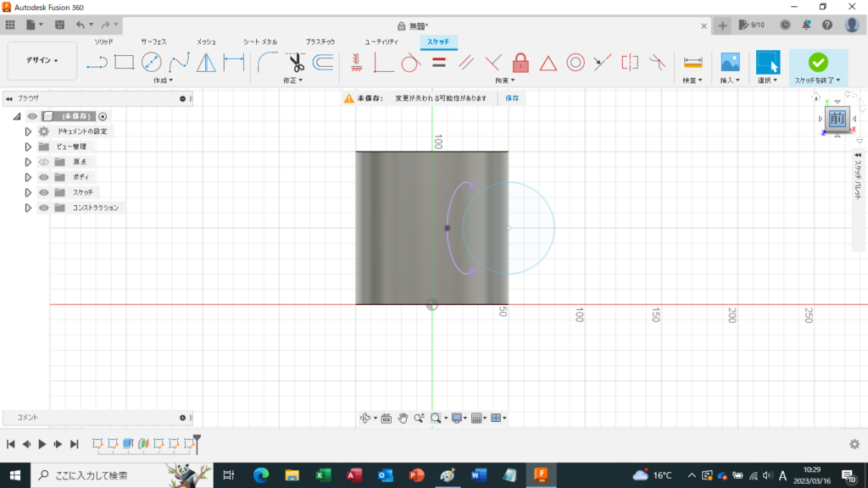
Task: Hide the スケッチ sketches folder
Action: [44, 192]
